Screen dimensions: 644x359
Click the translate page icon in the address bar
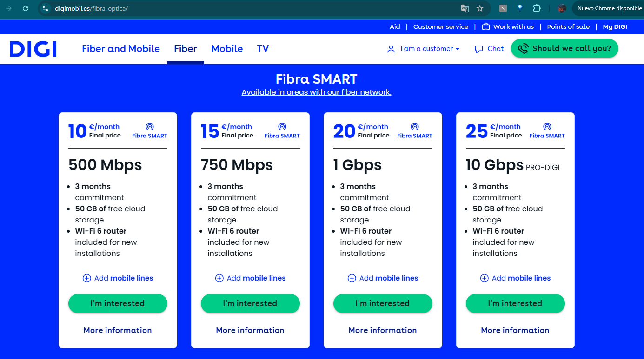click(465, 8)
